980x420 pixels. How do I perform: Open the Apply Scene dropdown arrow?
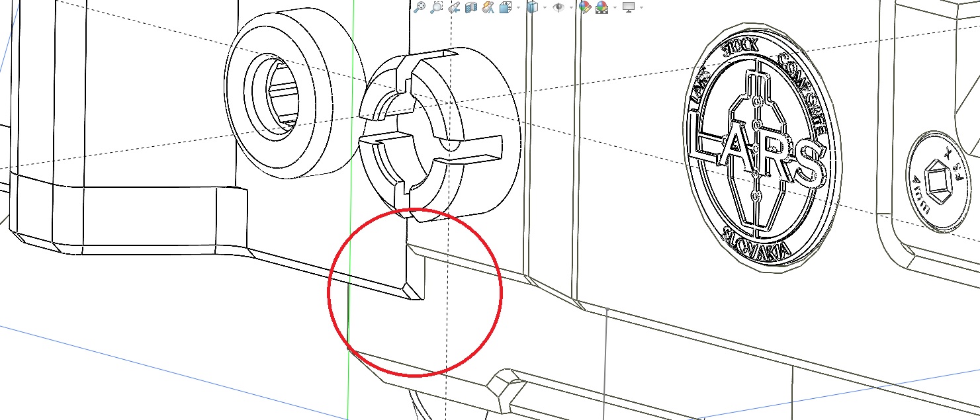tap(614, 7)
